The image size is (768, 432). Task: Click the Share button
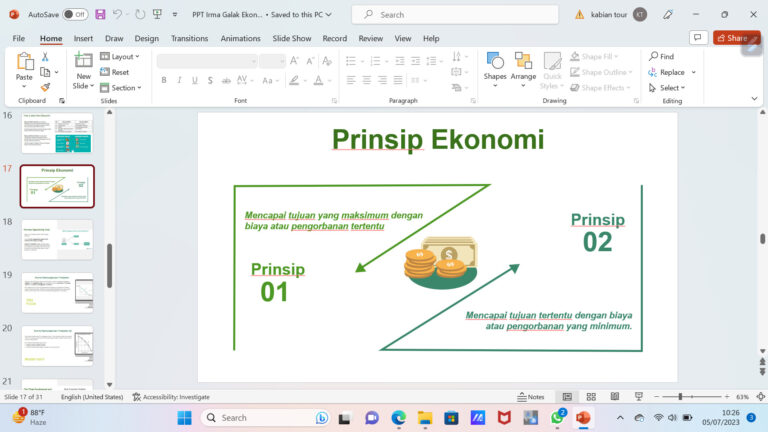tap(736, 38)
